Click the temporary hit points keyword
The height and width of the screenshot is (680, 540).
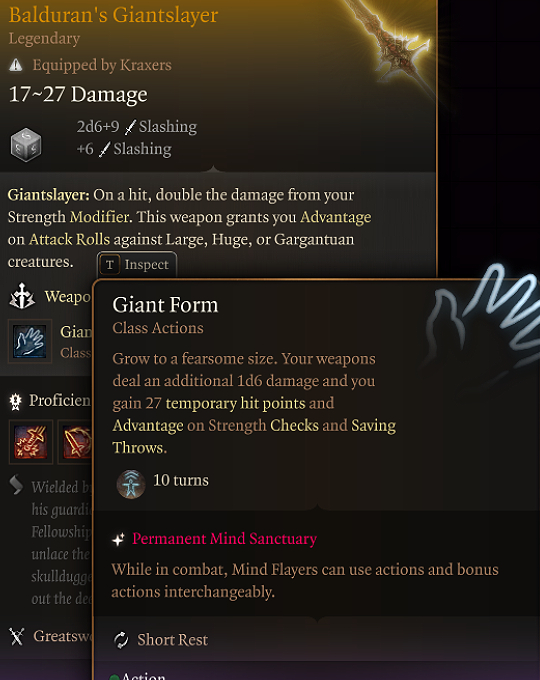tap(236, 403)
